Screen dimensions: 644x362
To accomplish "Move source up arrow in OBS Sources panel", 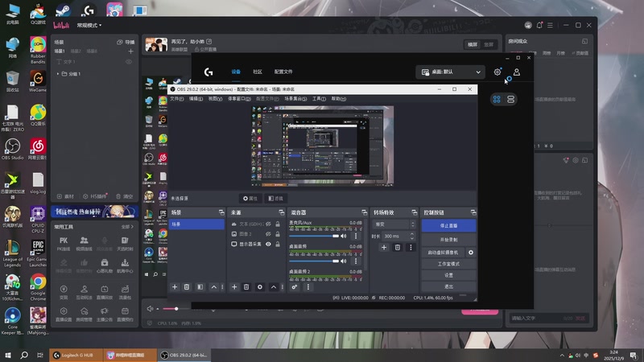I will [x=274, y=287].
